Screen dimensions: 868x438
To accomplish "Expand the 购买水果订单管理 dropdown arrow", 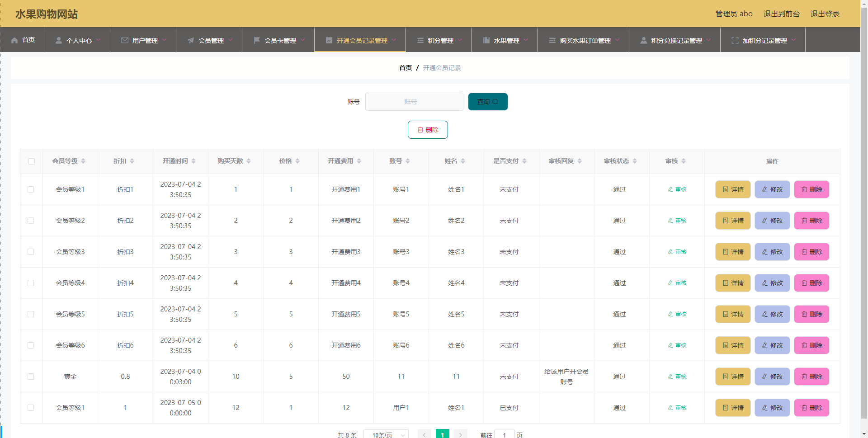I will click(617, 40).
